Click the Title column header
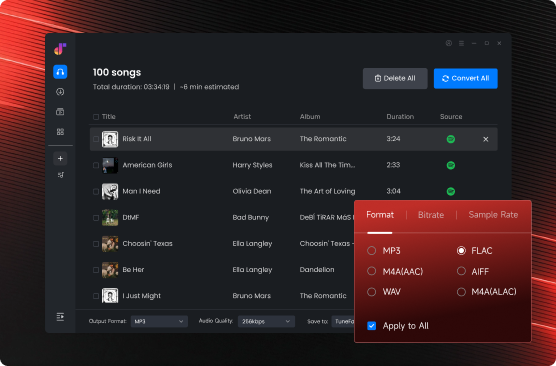This screenshot has height=366, width=556. (x=109, y=117)
